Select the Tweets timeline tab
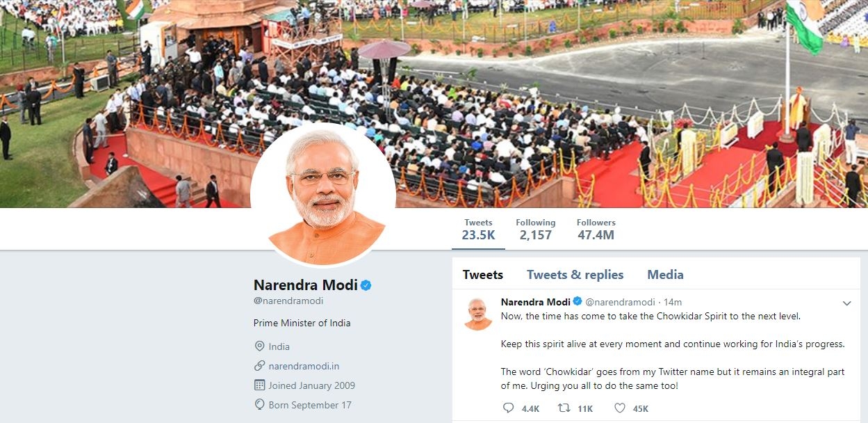The width and height of the screenshot is (868, 423). 483,275
